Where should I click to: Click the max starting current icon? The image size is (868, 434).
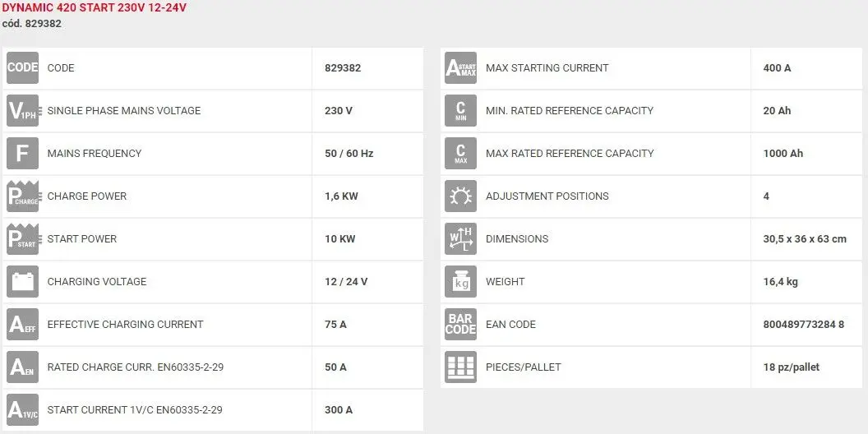click(460, 67)
